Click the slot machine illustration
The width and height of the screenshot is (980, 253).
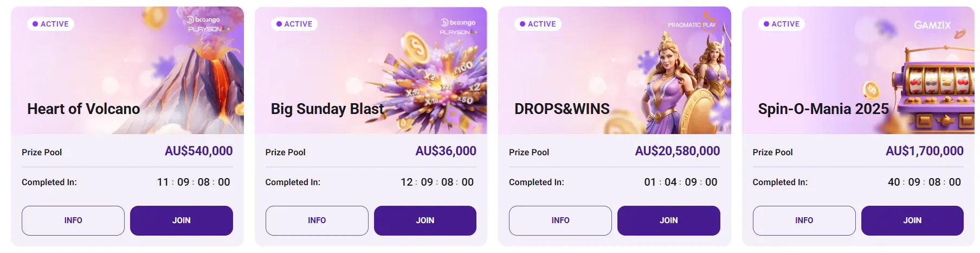935,90
